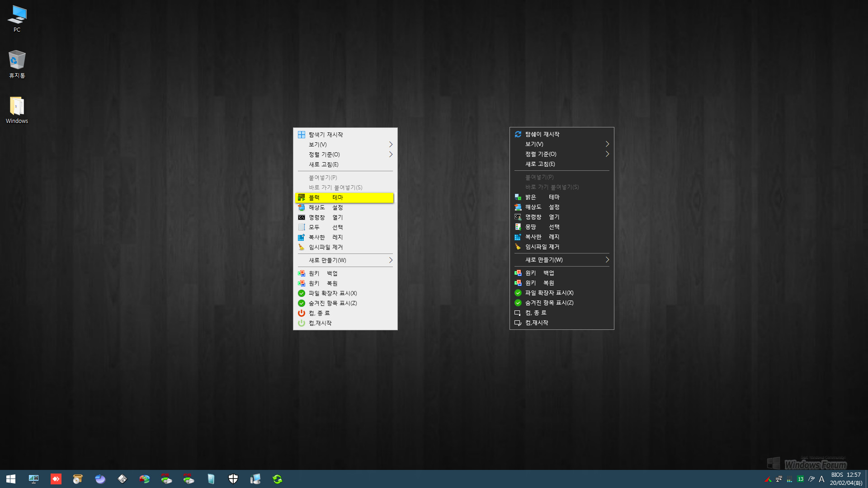Open the pen input tray icon
The height and width of the screenshot is (488, 868).
click(811, 479)
